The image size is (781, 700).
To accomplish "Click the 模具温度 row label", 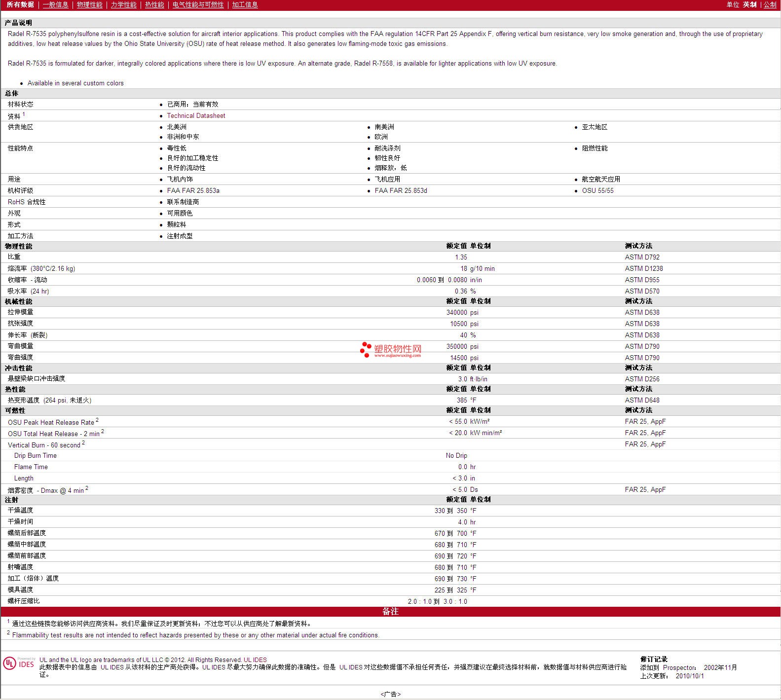I will coord(20,590).
